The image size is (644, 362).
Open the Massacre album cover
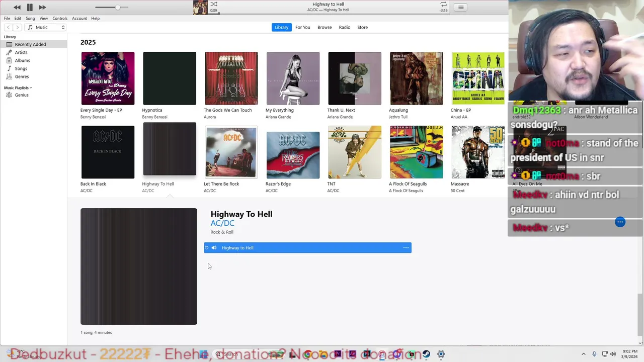478,152
